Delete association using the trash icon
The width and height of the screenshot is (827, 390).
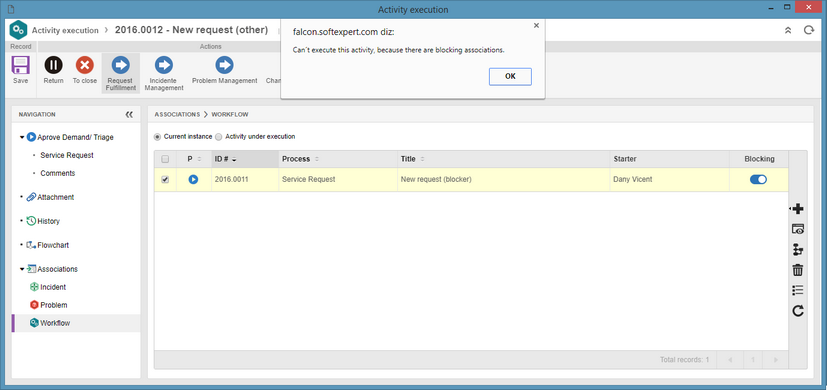pos(798,270)
